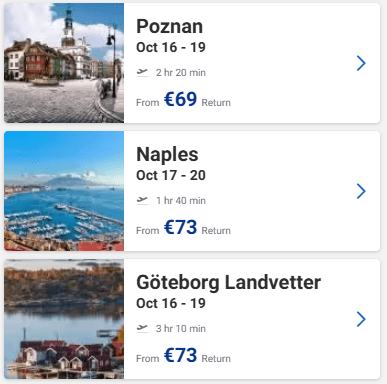Select the Göteborg red boathouses photo

64,319
